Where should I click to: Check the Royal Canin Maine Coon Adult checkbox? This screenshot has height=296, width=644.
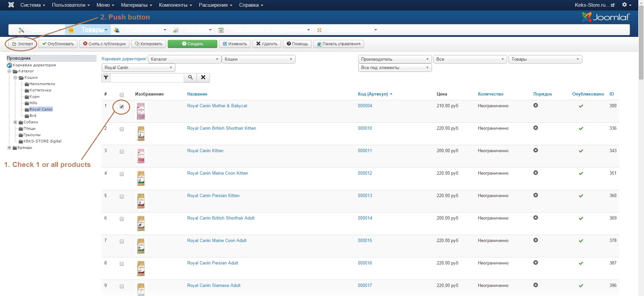coord(122,241)
